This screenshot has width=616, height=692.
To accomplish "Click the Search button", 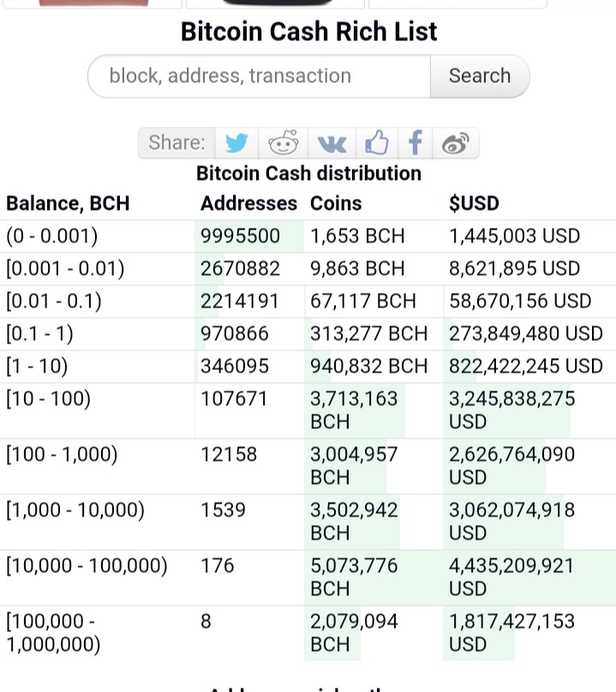I will click(x=480, y=76).
